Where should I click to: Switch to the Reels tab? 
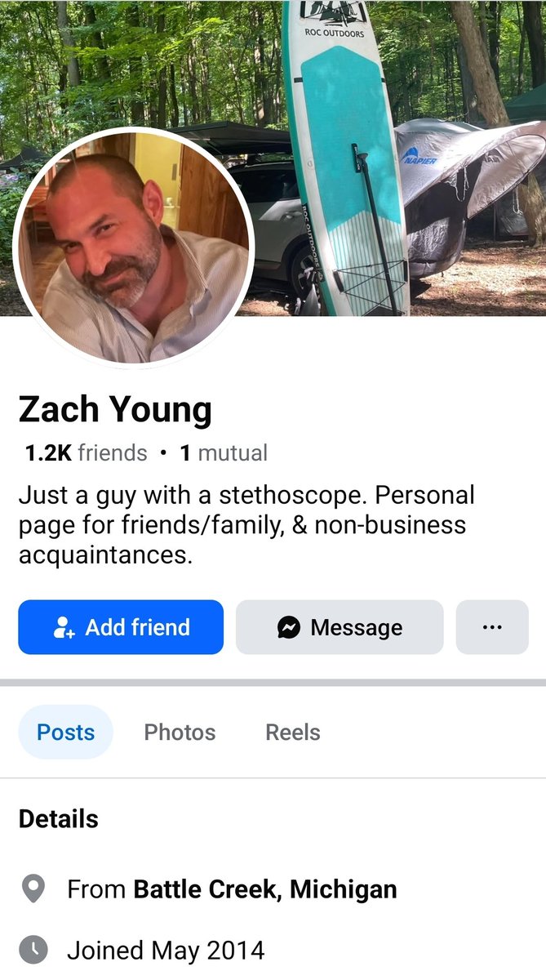coord(292,732)
